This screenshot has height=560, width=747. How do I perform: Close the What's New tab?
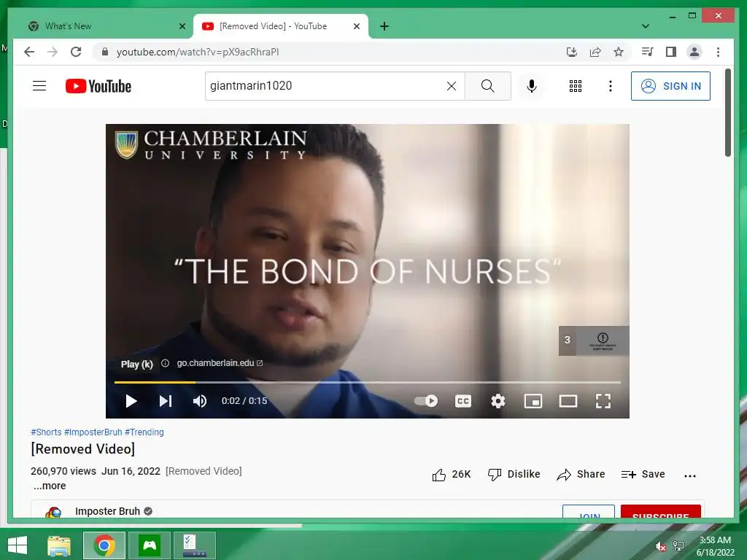[x=182, y=26]
